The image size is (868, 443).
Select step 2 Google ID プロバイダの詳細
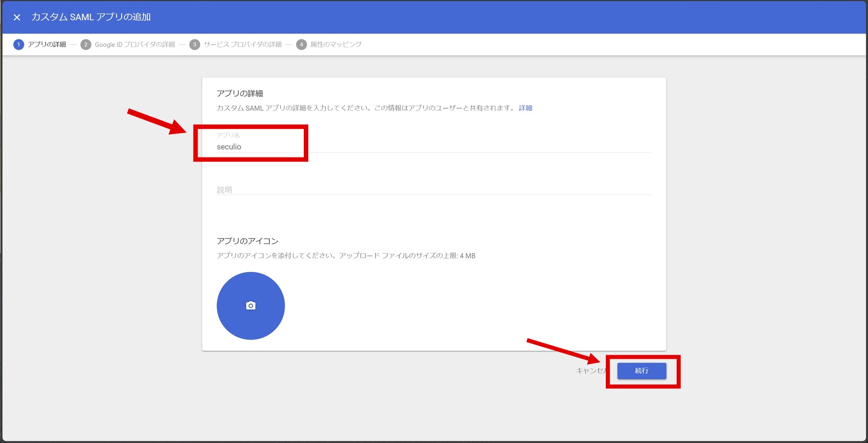pyautogui.click(x=128, y=44)
